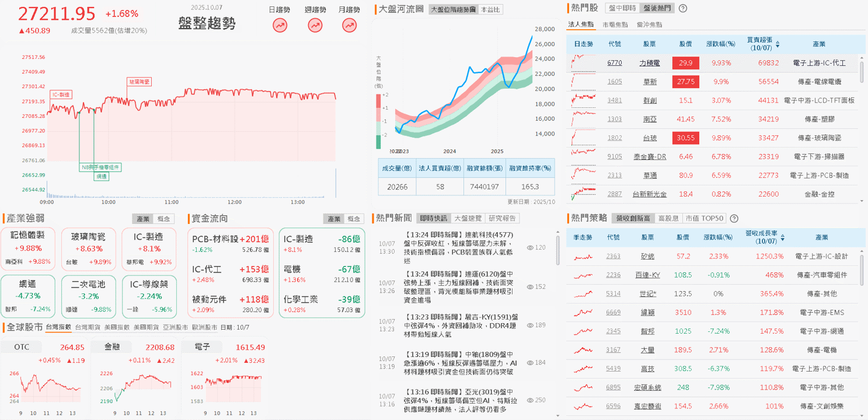868x420 pixels.
Task: Select 產業 toggle in 資金流向
Action: coord(334,219)
